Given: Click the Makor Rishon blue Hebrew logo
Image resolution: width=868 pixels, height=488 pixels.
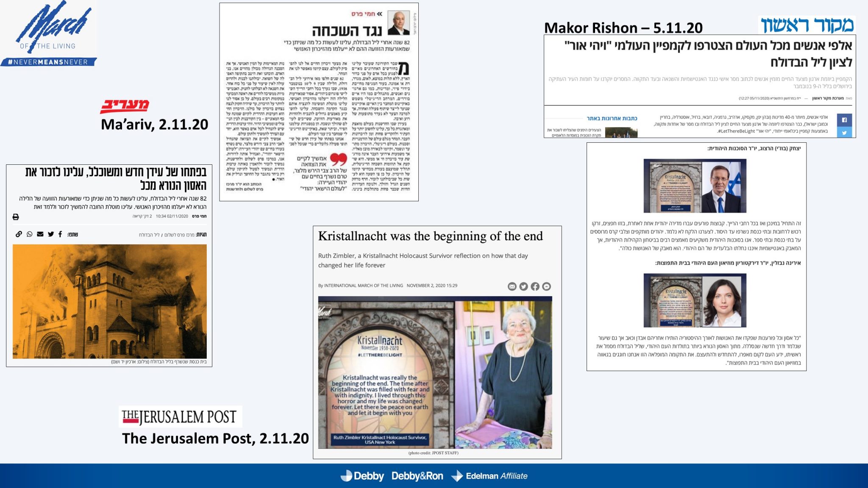Looking at the screenshot, I should click(807, 25).
